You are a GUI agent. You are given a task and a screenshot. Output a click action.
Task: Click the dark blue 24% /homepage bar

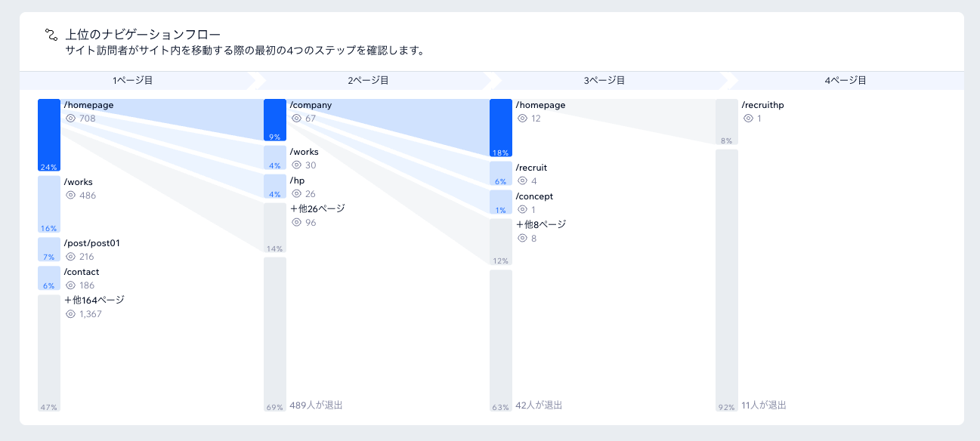pyautogui.click(x=49, y=135)
